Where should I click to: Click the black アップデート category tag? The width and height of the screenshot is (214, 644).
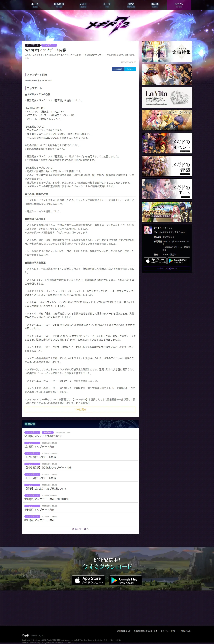pos(32,45)
